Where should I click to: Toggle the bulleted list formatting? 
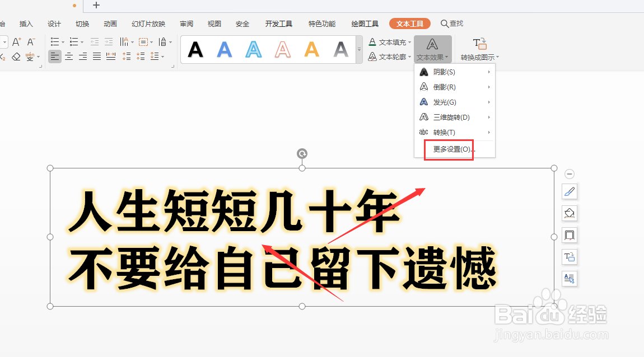click(54, 41)
